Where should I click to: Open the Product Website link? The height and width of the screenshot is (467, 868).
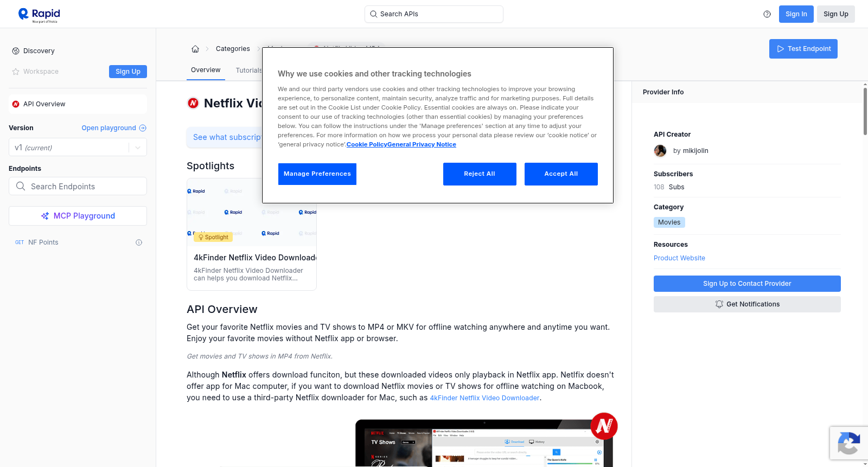[x=679, y=258]
